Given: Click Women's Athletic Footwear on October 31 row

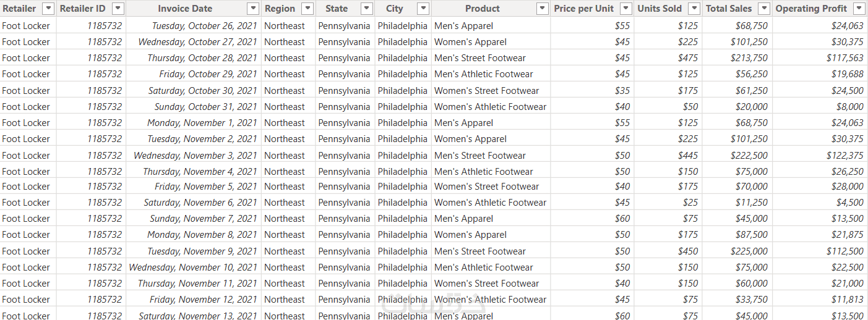Looking at the screenshot, I should [490, 107].
